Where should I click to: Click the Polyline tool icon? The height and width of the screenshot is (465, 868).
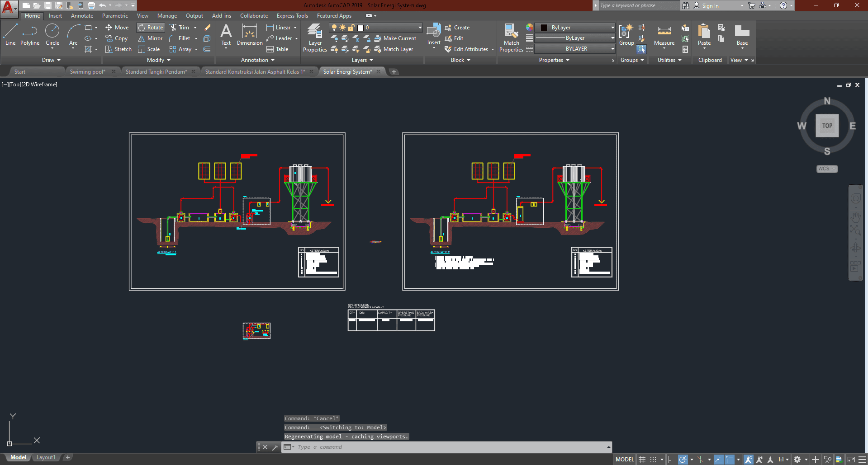coord(30,32)
